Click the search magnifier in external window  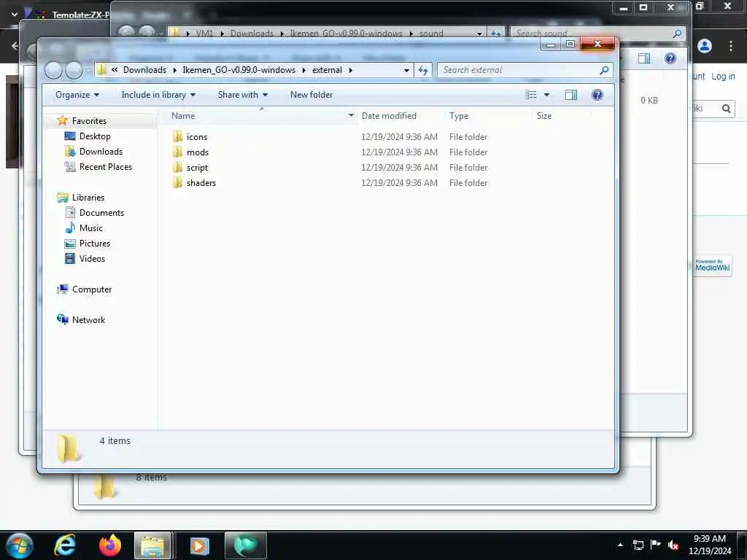[x=603, y=70]
